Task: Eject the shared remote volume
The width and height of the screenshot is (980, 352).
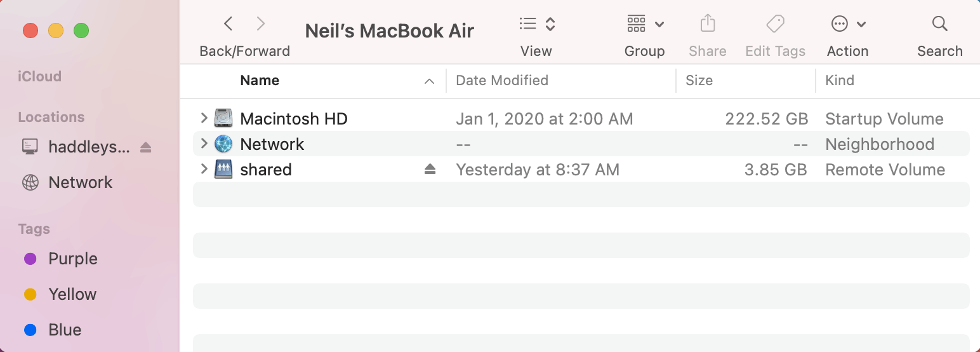Action: click(x=430, y=169)
